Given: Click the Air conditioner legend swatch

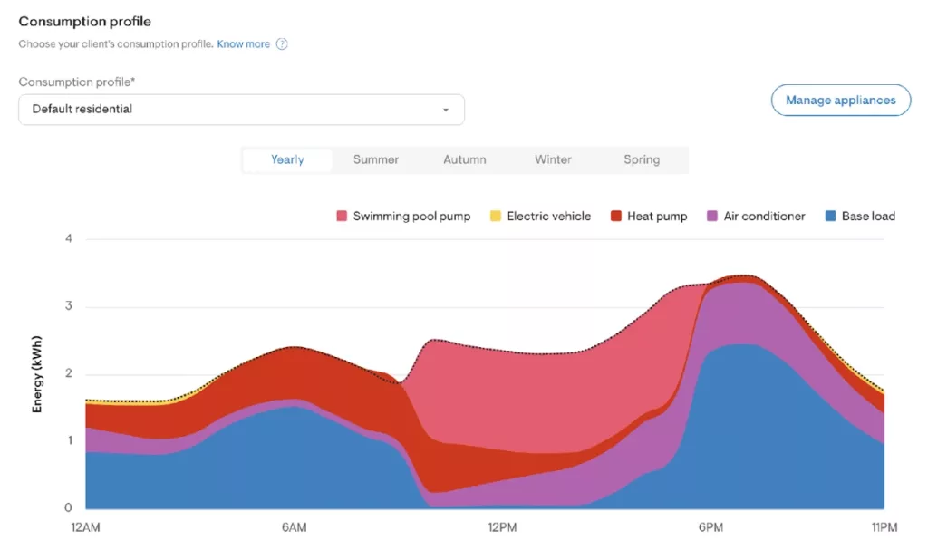Looking at the screenshot, I should click(x=712, y=217).
